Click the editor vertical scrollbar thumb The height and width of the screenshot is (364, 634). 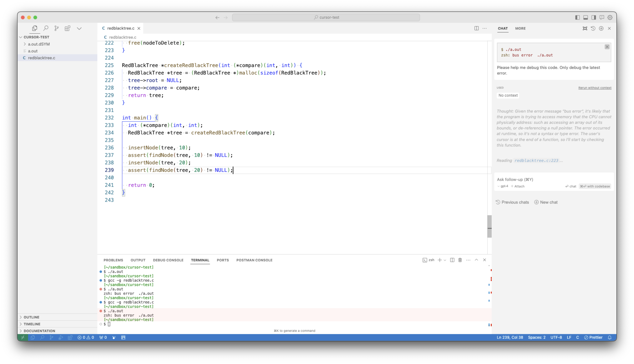coord(490,226)
